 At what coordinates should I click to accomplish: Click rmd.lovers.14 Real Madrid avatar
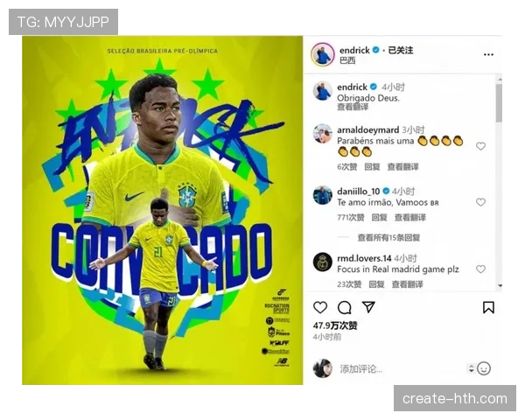322,262
